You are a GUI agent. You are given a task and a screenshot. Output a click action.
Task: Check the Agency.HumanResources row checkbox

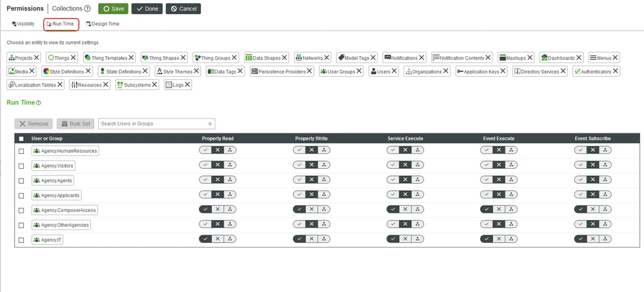[21, 151]
